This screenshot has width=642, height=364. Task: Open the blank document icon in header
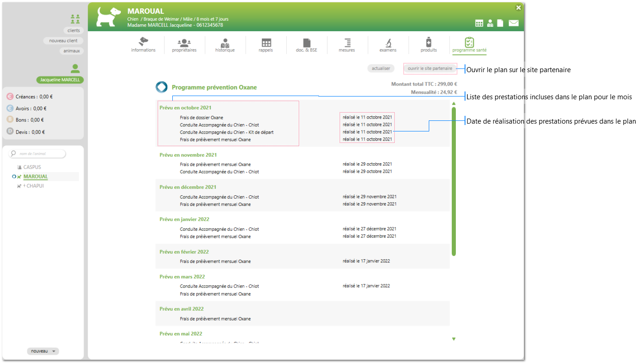500,23
